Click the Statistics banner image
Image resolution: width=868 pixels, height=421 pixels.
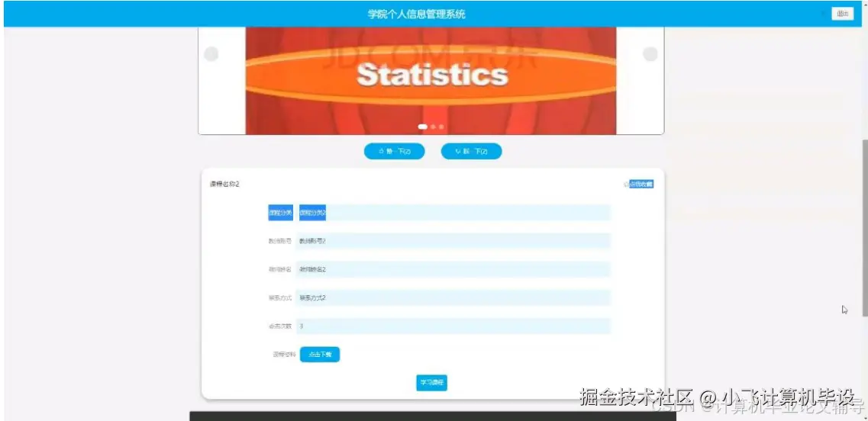click(x=431, y=81)
